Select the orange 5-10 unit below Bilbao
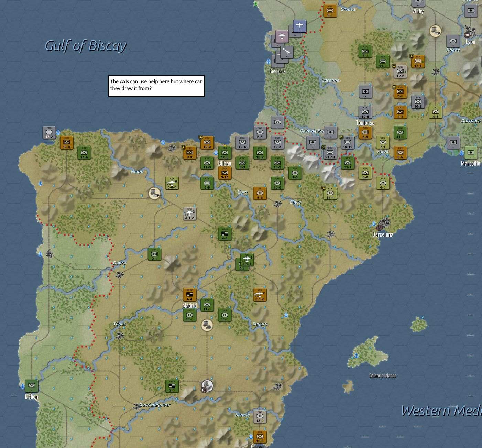 tap(224, 173)
